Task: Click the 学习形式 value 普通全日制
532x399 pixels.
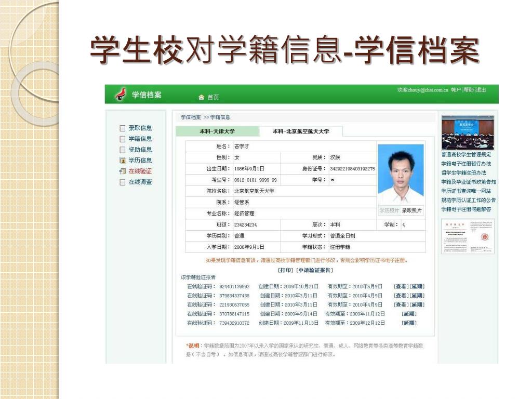Action: pos(342,236)
